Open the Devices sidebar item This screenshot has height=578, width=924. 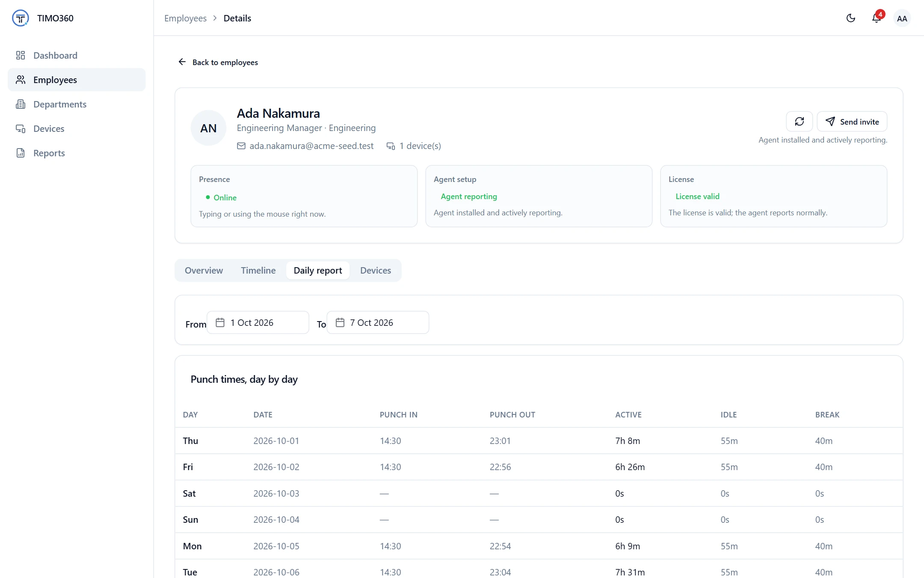pyautogui.click(x=77, y=128)
